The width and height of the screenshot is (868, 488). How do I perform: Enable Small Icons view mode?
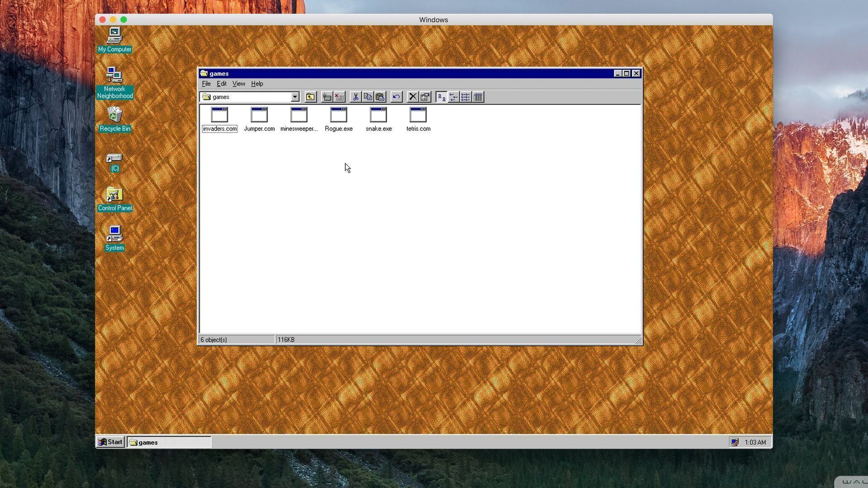[453, 97]
